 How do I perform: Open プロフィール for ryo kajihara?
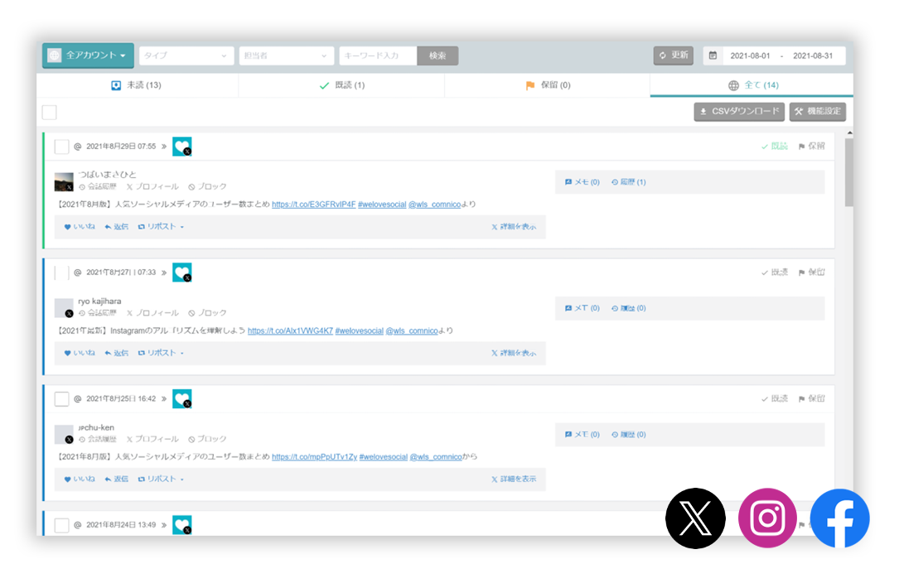click(x=152, y=313)
